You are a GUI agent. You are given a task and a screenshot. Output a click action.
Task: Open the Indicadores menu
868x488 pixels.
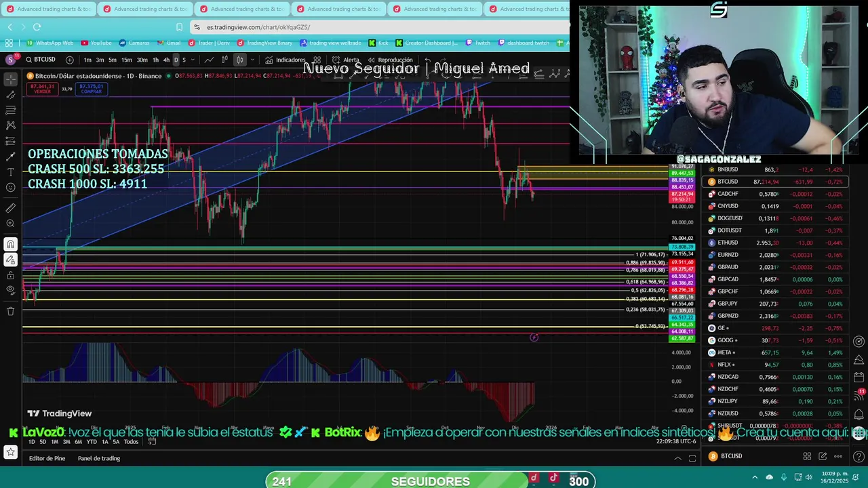(285, 60)
